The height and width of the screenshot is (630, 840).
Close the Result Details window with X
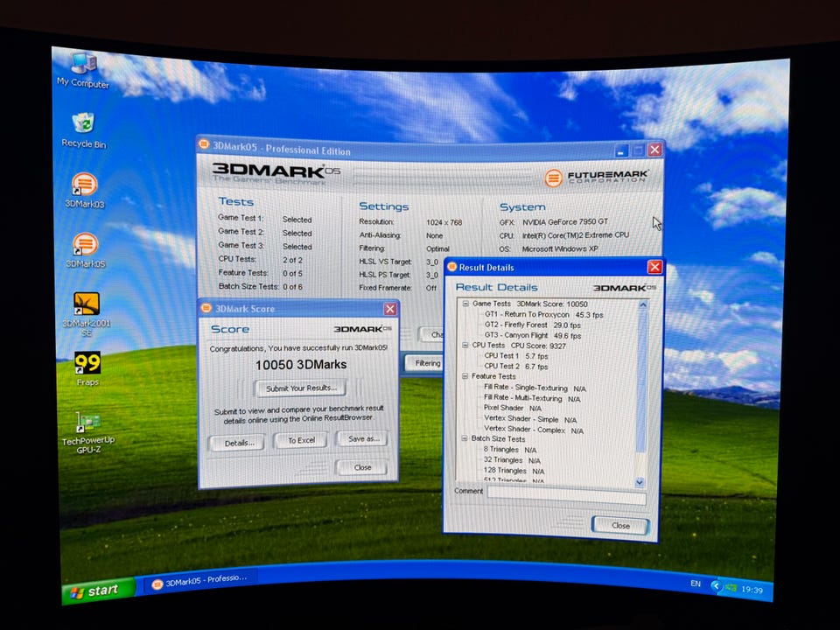(x=654, y=267)
